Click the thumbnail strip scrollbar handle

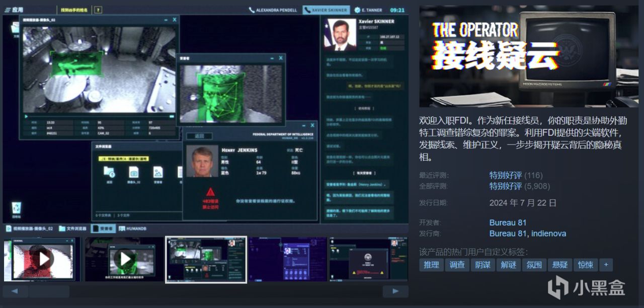49,291
